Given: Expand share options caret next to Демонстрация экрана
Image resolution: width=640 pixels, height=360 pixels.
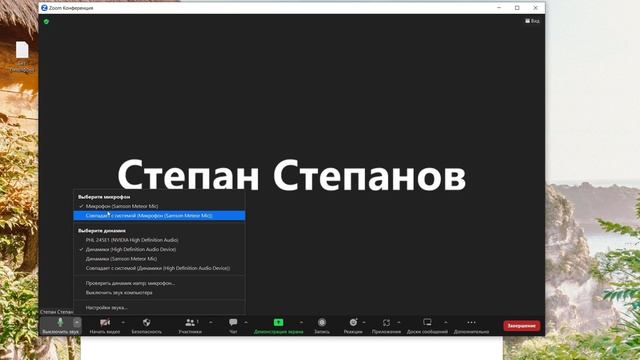Looking at the screenshot, I should [301, 322].
